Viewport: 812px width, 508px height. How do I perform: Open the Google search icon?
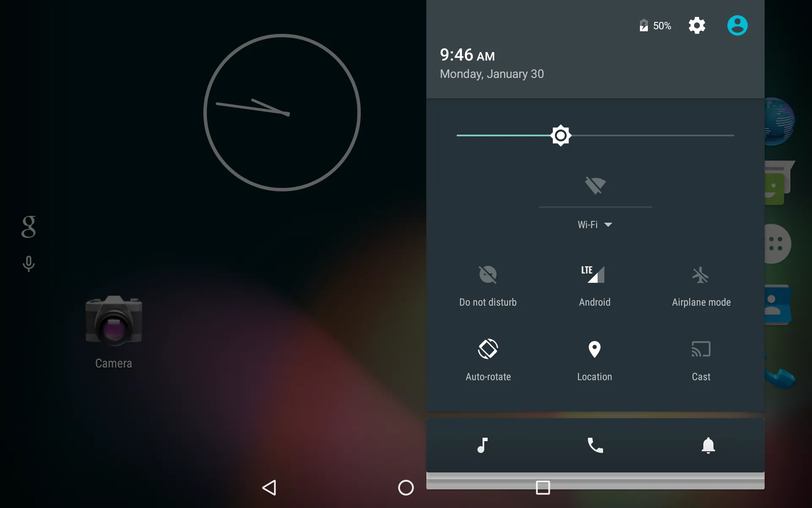(x=28, y=226)
